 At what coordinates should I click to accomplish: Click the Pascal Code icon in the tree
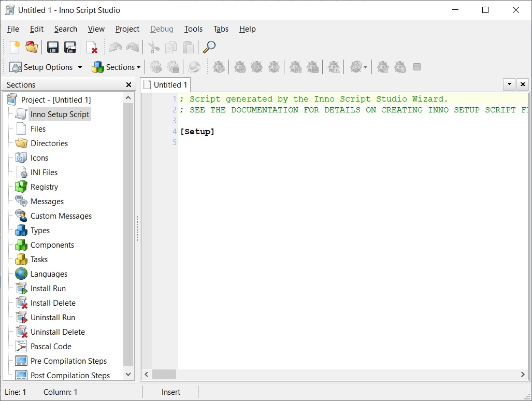(21, 347)
